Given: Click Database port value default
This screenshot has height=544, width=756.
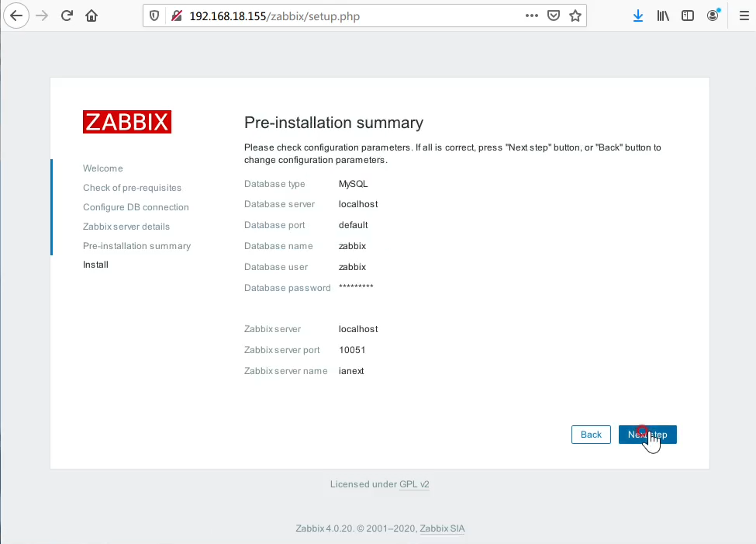Looking at the screenshot, I should click(x=353, y=225).
